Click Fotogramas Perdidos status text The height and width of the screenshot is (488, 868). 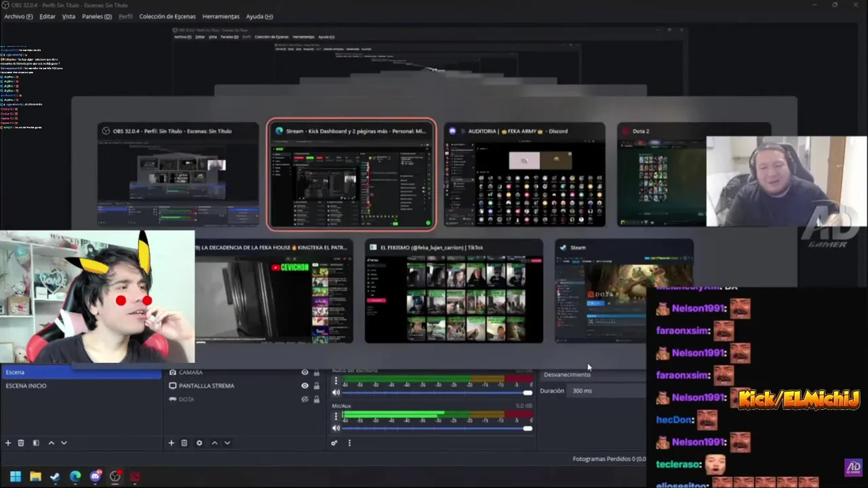pyautogui.click(x=608, y=459)
